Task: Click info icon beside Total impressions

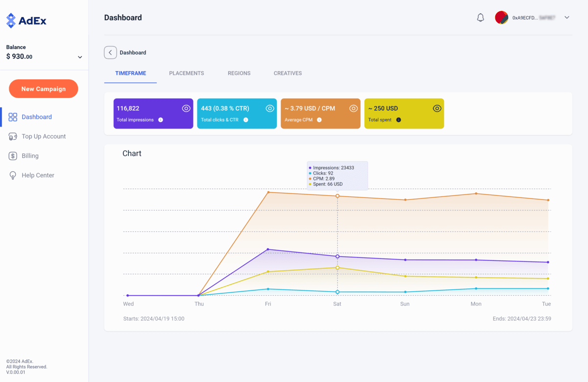Action: coord(161,120)
